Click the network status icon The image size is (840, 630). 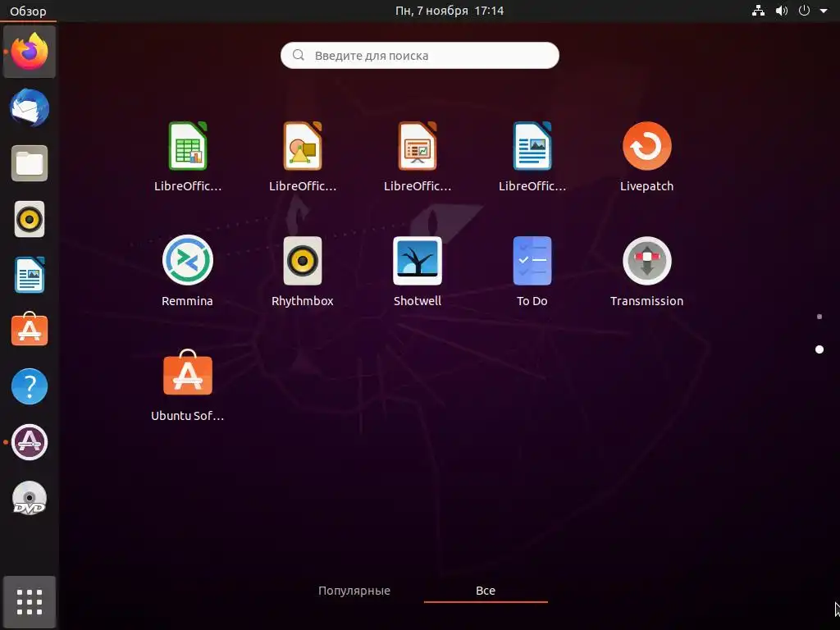[758, 10]
